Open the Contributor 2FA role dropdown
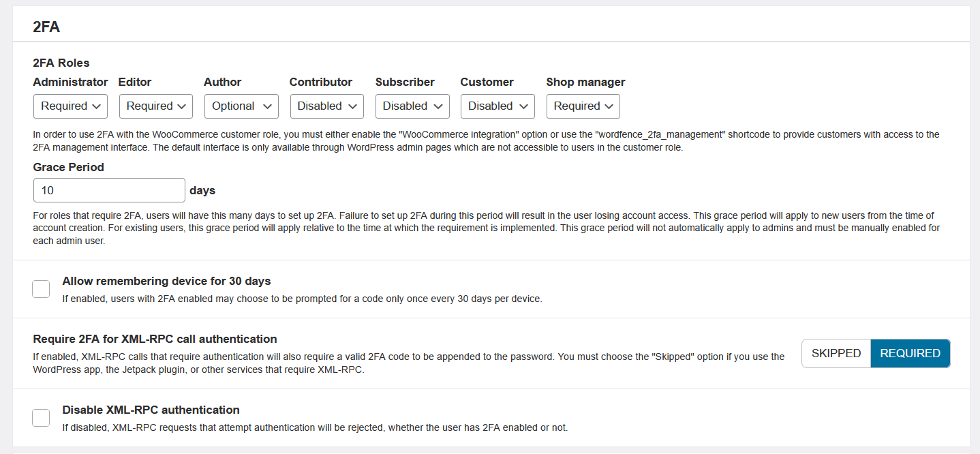 click(x=326, y=106)
